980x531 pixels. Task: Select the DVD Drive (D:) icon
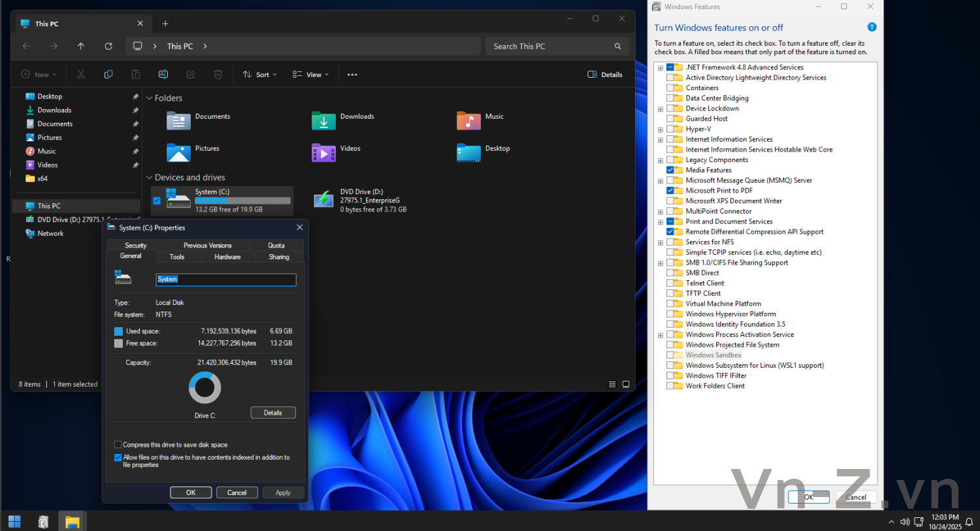(x=323, y=200)
